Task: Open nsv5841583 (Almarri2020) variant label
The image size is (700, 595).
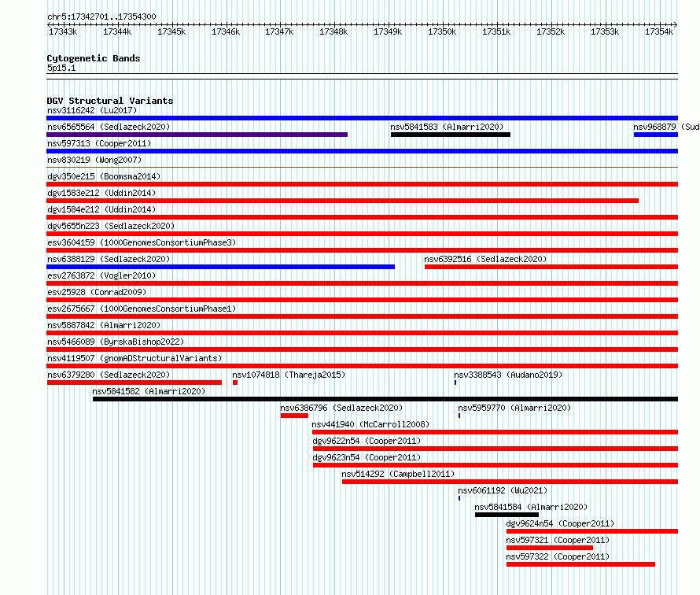Action: tap(447, 127)
